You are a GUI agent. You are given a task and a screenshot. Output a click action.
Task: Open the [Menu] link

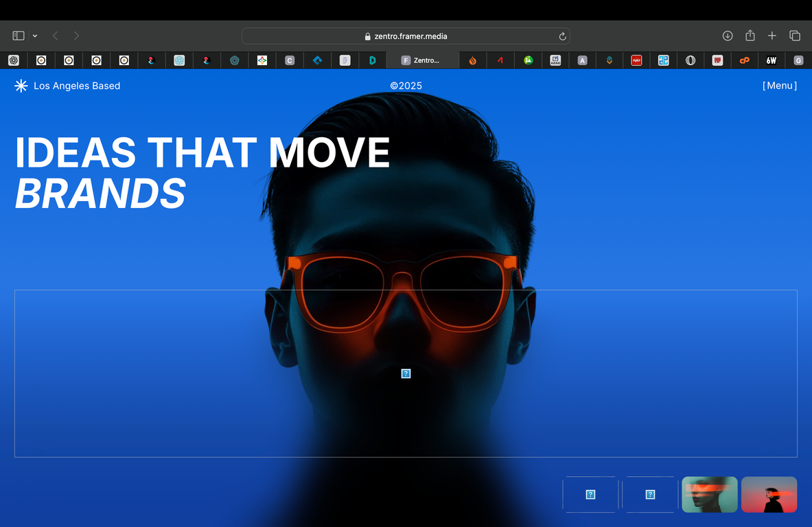(x=779, y=86)
